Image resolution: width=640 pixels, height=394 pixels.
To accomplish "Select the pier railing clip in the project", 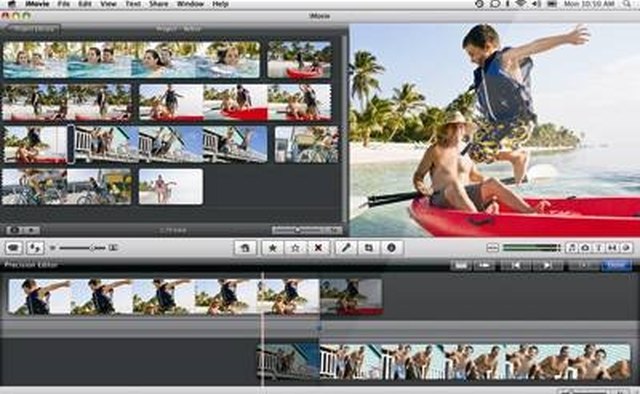I will click(x=171, y=144).
